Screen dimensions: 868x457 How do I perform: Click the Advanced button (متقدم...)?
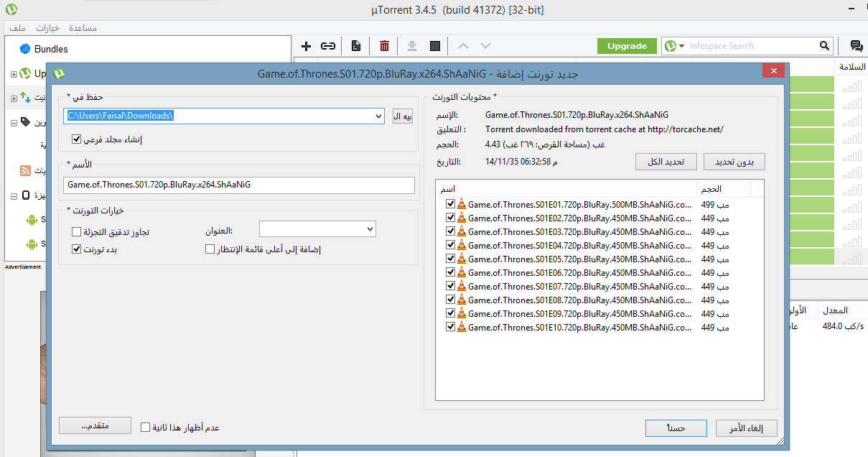tap(95, 425)
